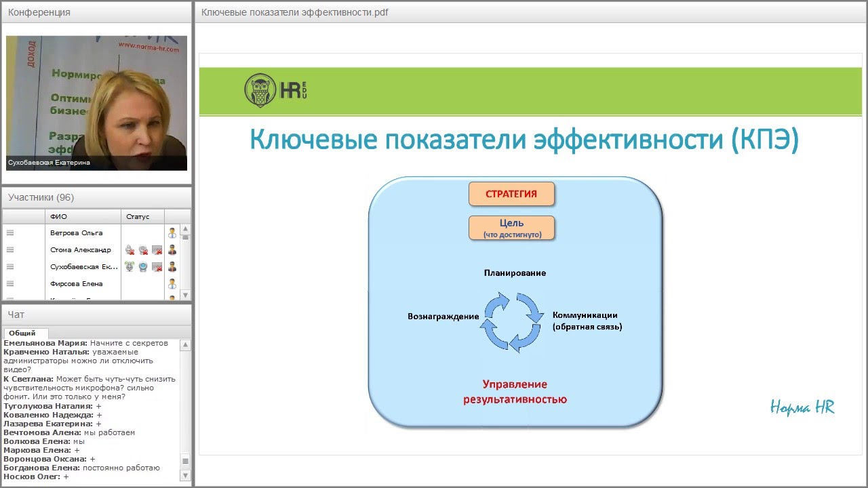Click the participants list scroll down arrow

coord(185,295)
